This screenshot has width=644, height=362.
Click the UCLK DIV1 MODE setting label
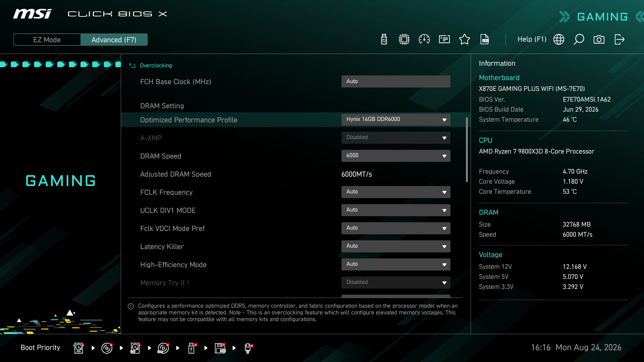click(x=168, y=210)
